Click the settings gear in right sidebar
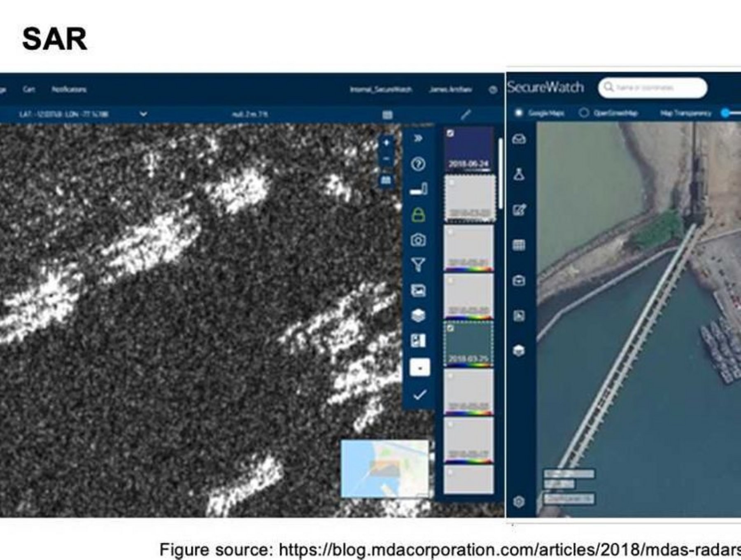The height and width of the screenshot is (560, 741). point(519,502)
